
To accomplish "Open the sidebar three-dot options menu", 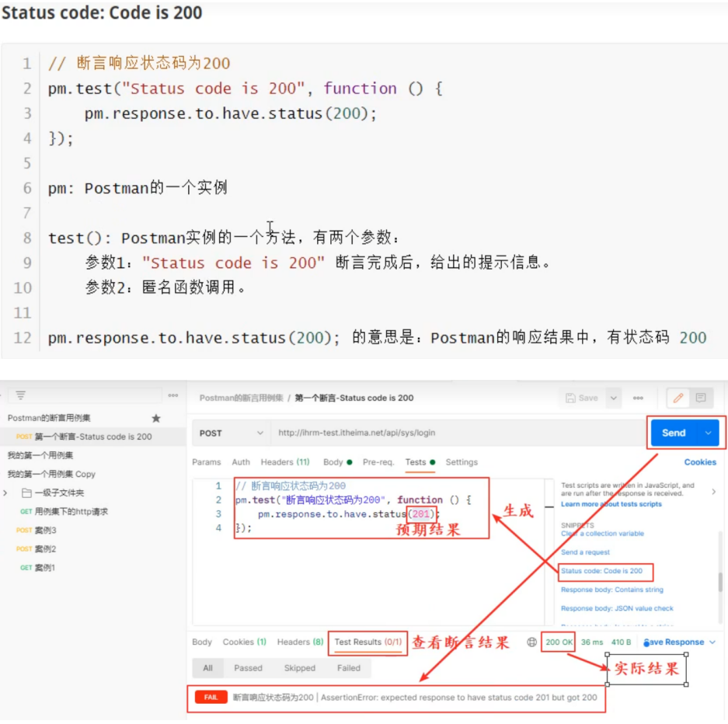I will tap(173, 395).
